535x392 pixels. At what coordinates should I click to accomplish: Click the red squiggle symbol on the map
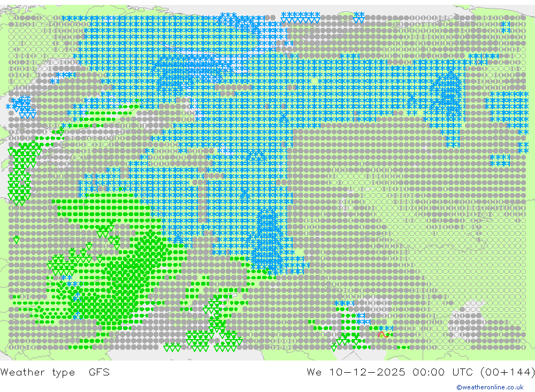coord(384,335)
